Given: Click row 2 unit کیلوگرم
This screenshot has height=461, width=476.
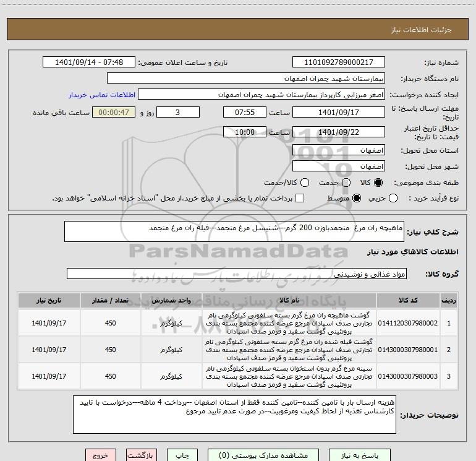Looking at the screenshot, I should (x=171, y=350).
